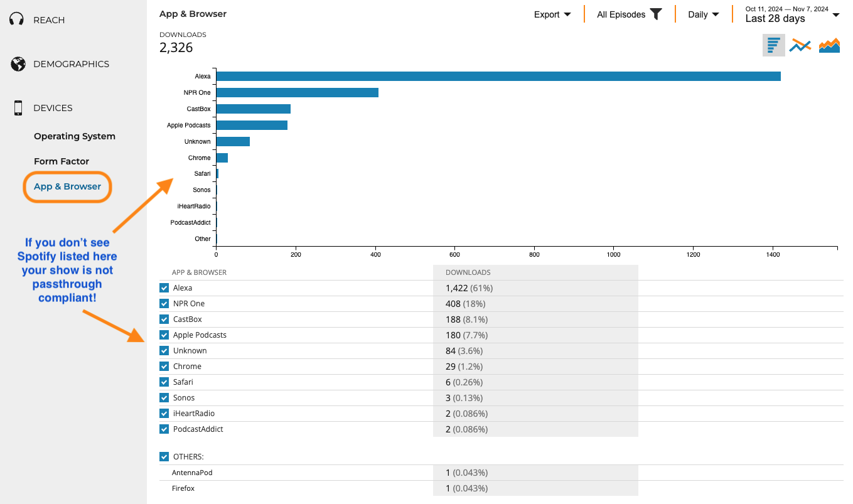The image size is (853, 504).
Task: Uncheck the Alexa checkbox
Action: tap(164, 288)
